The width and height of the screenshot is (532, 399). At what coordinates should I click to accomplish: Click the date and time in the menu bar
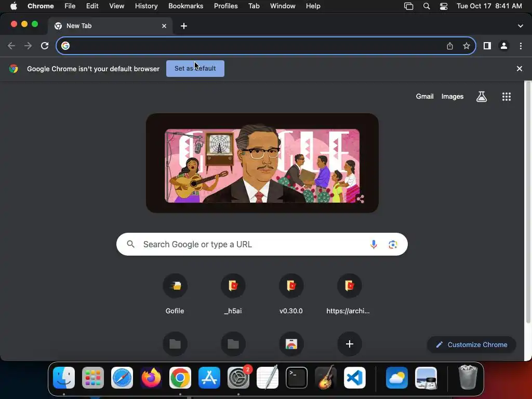coord(489,6)
